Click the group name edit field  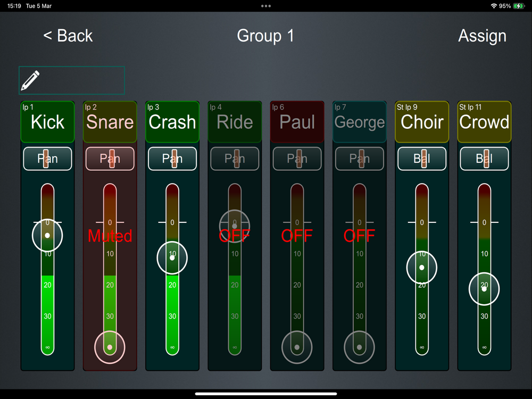72,80
